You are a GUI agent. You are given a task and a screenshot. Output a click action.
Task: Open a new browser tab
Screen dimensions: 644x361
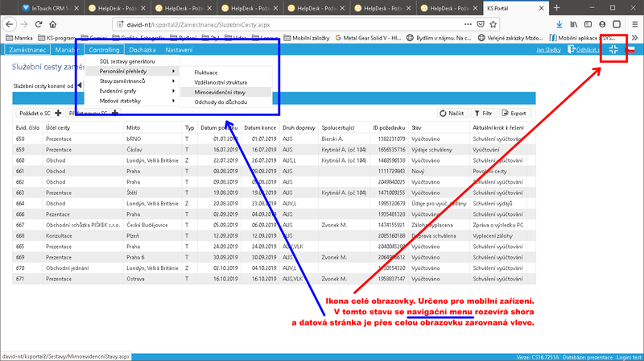pos(556,8)
